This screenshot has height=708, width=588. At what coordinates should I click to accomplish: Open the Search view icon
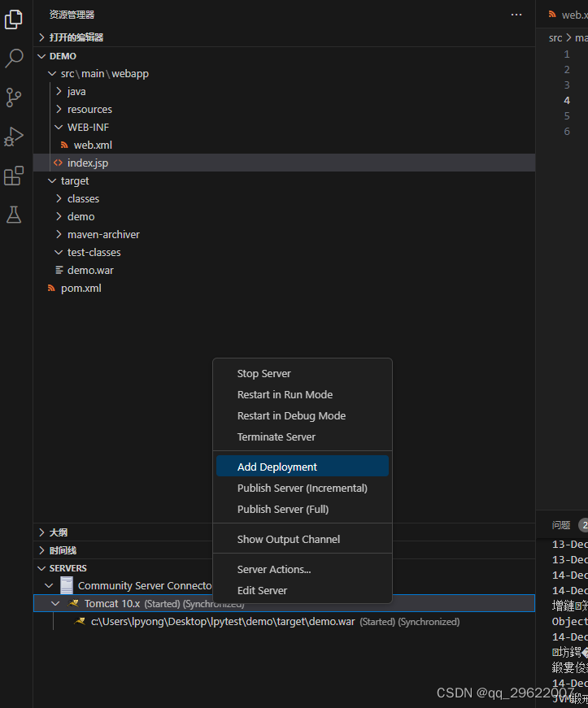14,59
